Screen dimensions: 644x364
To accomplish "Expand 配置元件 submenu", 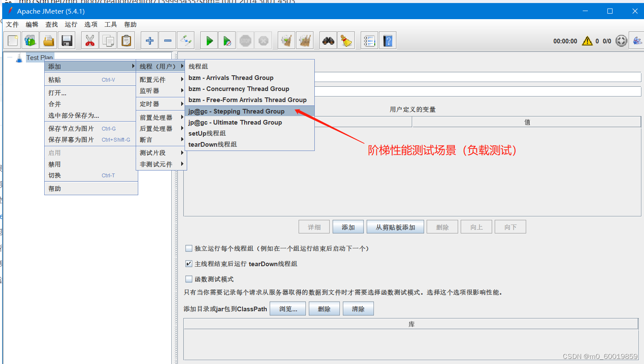I will pyautogui.click(x=161, y=80).
